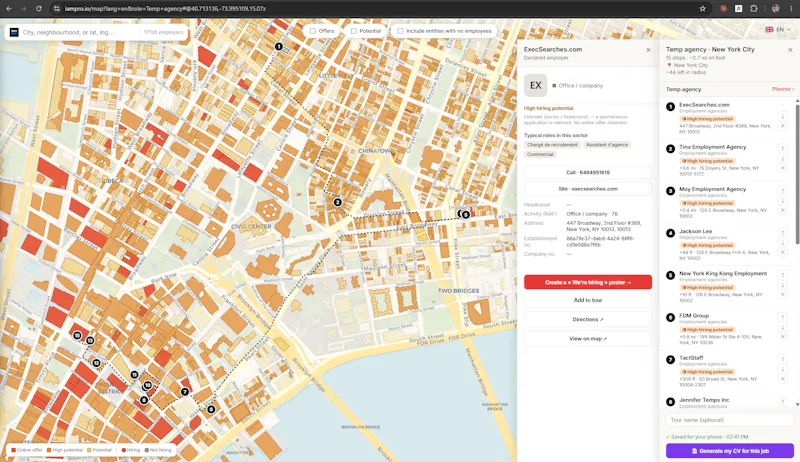The image size is (800, 462).
Task: Remove FDM Group from the tour
Action: [x=783, y=337]
